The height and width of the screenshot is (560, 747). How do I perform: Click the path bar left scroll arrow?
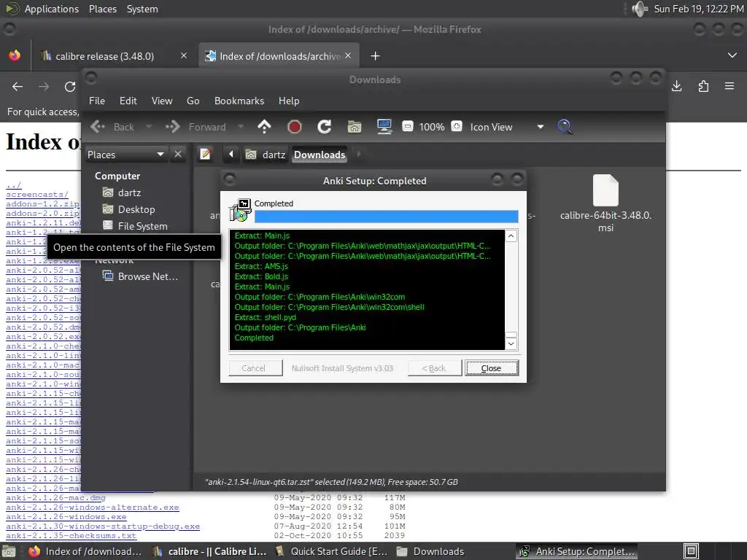tap(231, 155)
